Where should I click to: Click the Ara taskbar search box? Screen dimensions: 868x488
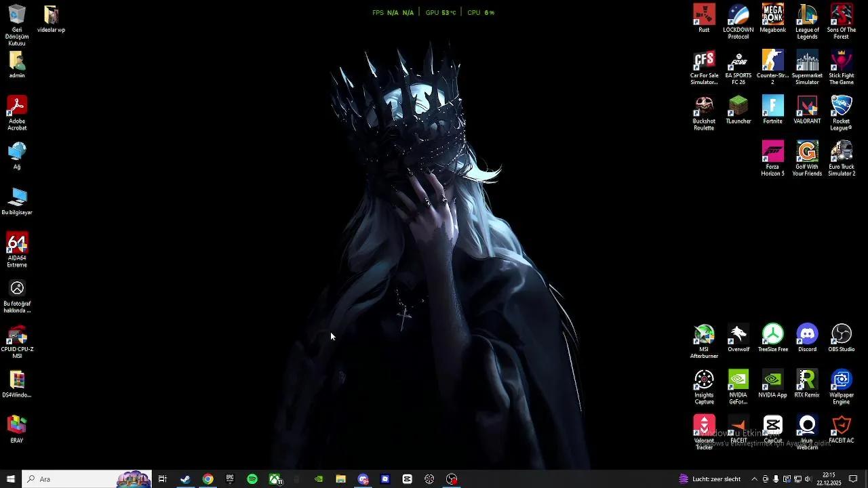coord(87,479)
